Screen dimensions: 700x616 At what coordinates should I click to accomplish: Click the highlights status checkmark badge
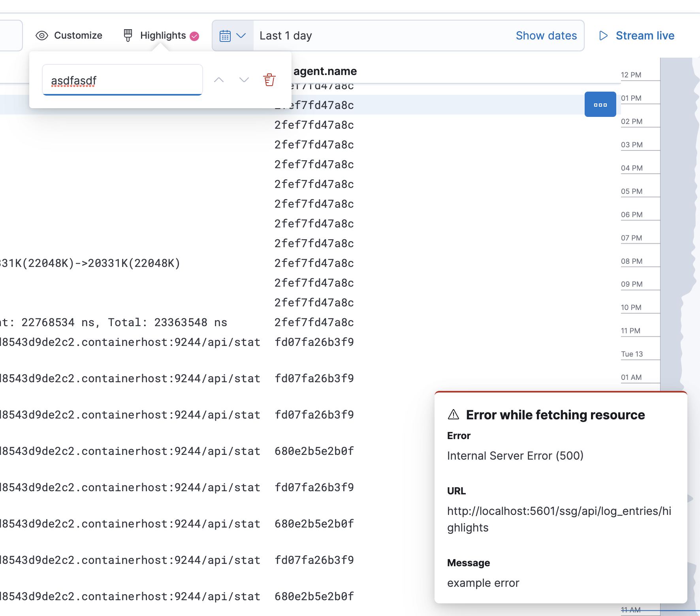point(194,36)
